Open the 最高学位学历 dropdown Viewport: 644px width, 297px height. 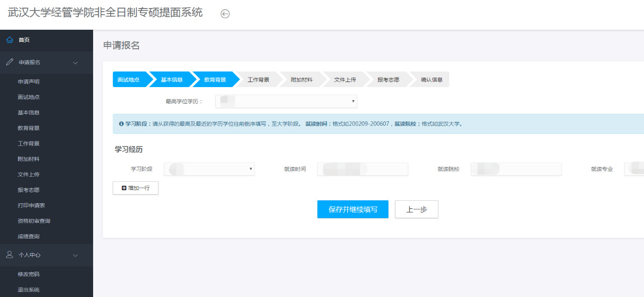(x=286, y=102)
